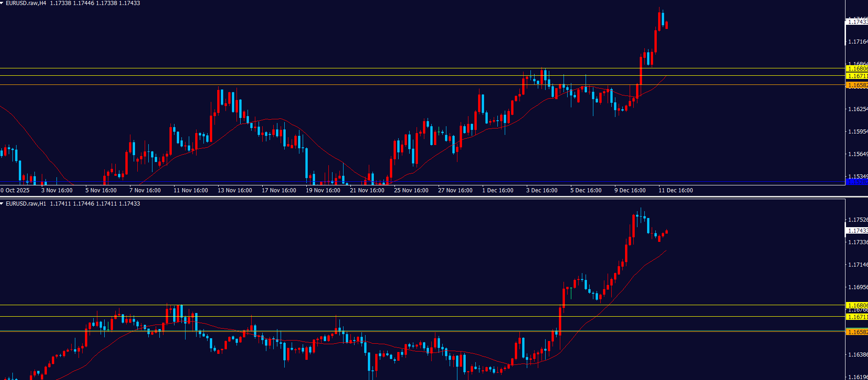Select yellow 1.16806 price tag on H1 chart
This screenshot has height=380, width=868.
click(857, 305)
